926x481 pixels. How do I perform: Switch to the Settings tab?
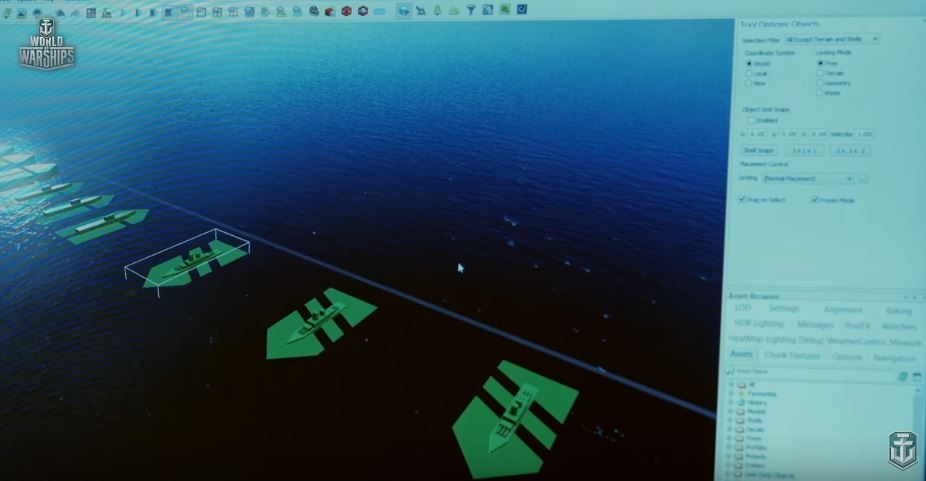pos(784,308)
